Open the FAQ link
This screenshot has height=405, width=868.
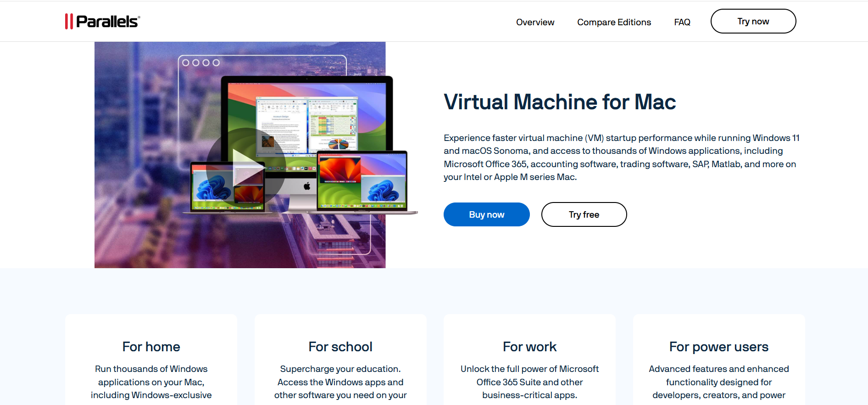[682, 22]
